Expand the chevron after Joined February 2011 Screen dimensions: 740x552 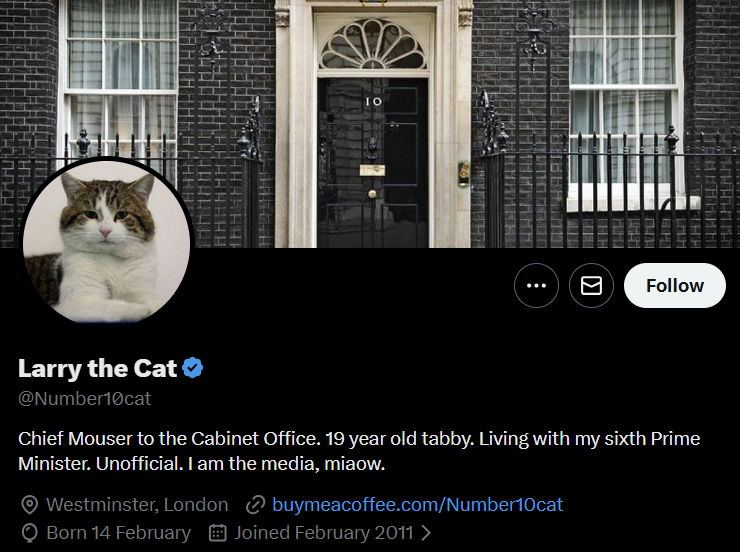point(427,533)
